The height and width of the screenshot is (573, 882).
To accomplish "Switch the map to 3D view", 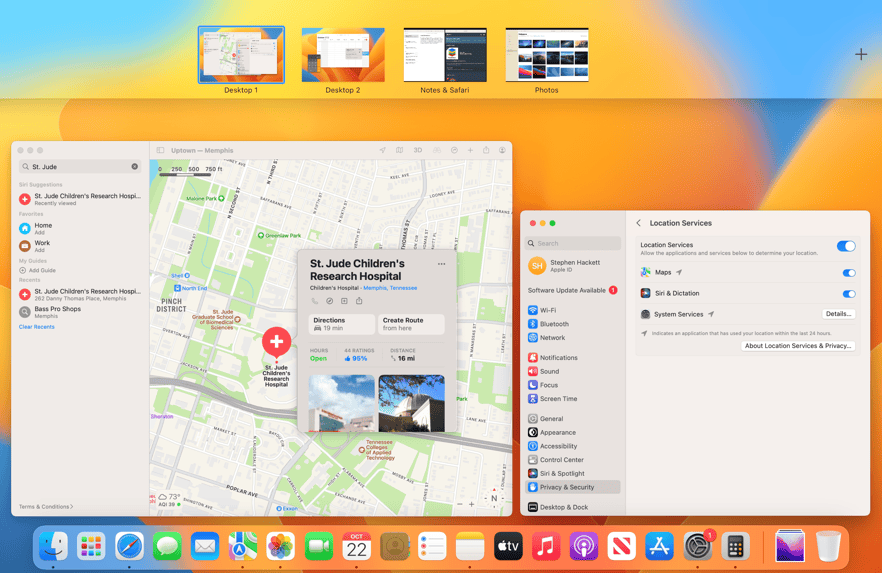I will 417,150.
